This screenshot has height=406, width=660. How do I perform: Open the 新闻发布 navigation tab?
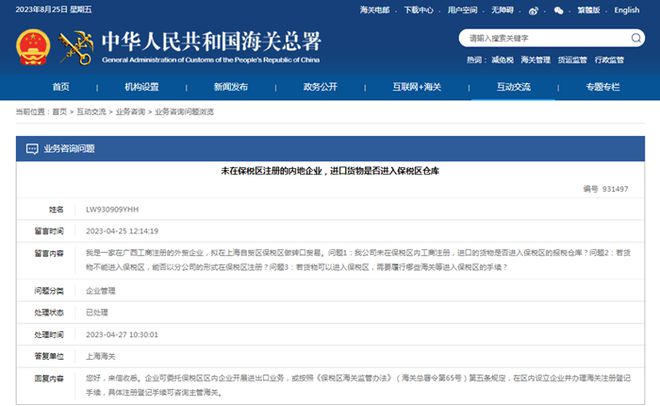pyautogui.click(x=231, y=87)
